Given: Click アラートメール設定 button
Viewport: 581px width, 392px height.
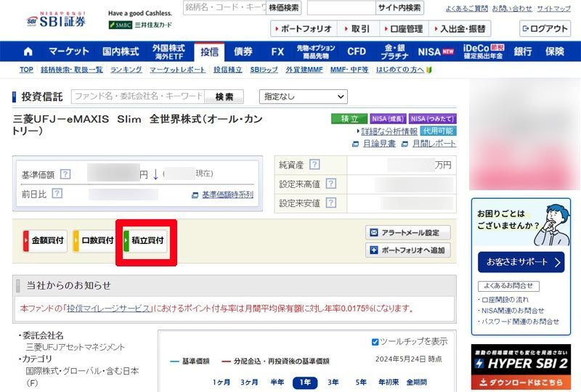Looking at the screenshot, I should (408, 233).
